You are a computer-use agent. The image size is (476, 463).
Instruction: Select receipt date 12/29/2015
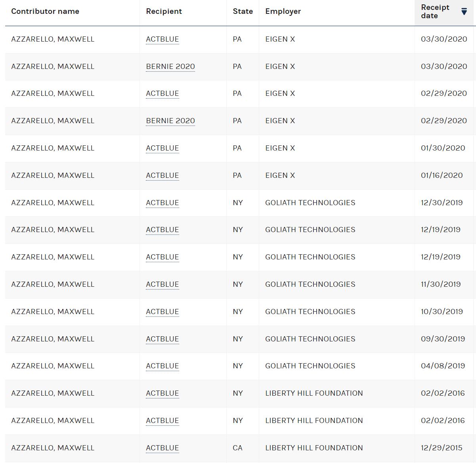(x=442, y=448)
